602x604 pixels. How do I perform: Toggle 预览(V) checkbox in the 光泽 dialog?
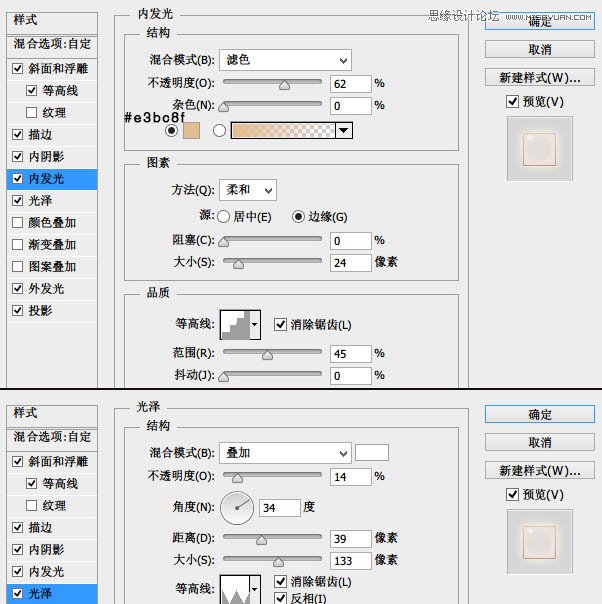tap(512, 495)
